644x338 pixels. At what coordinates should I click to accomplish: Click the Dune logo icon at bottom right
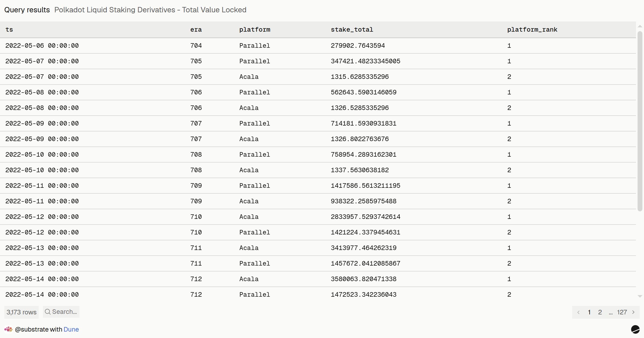(635, 329)
